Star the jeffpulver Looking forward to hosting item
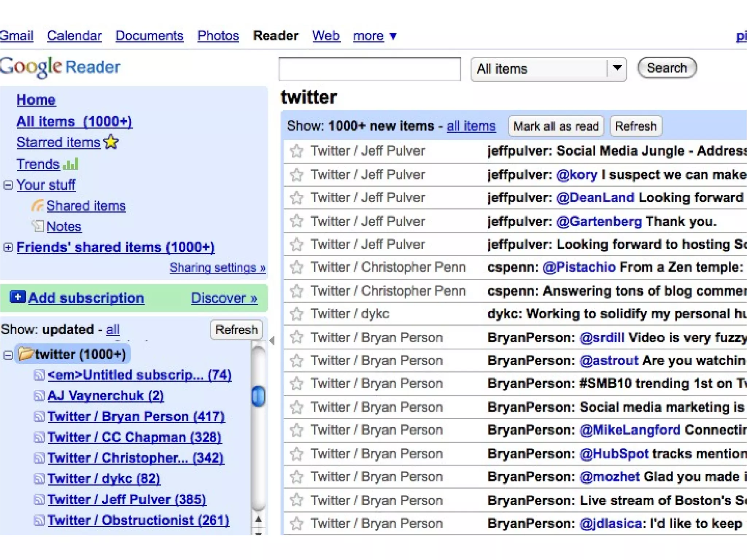 click(x=297, y=244)
